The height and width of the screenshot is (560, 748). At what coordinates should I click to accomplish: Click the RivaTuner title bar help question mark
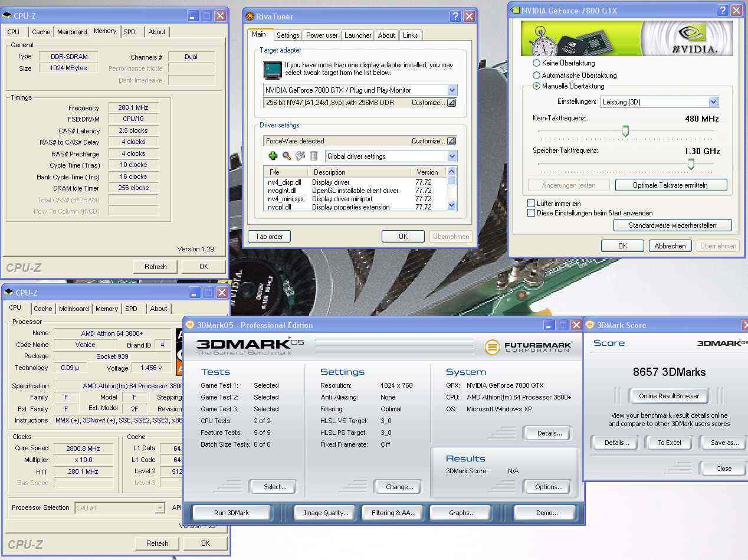click(455, 17)
